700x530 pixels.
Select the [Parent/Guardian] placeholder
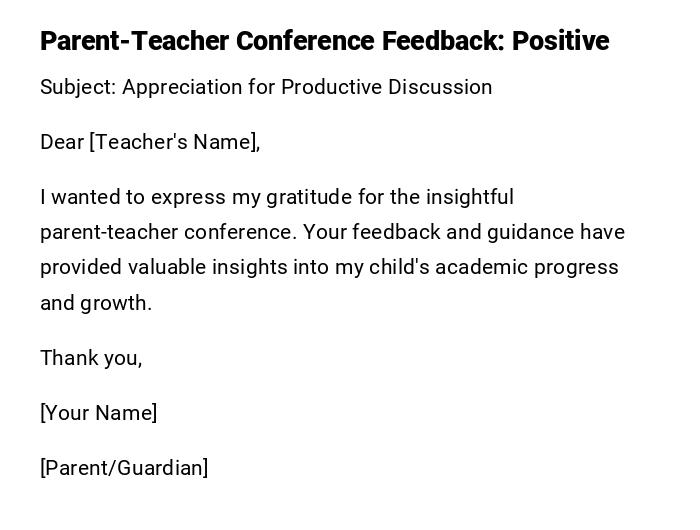tap(124, 468)
